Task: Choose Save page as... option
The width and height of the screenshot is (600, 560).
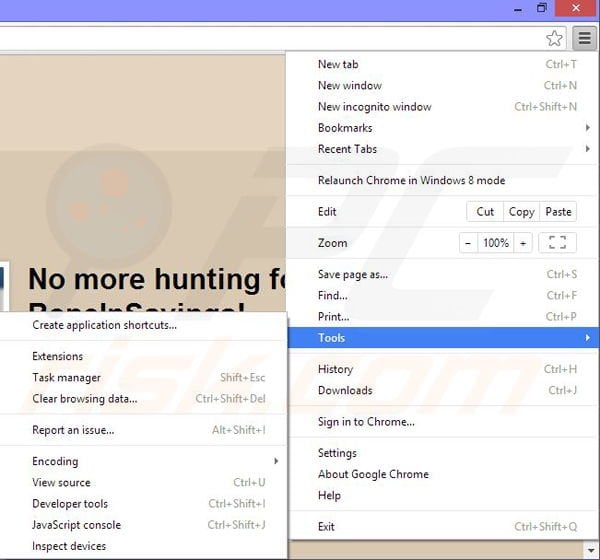Action: (x=442, y=274)
